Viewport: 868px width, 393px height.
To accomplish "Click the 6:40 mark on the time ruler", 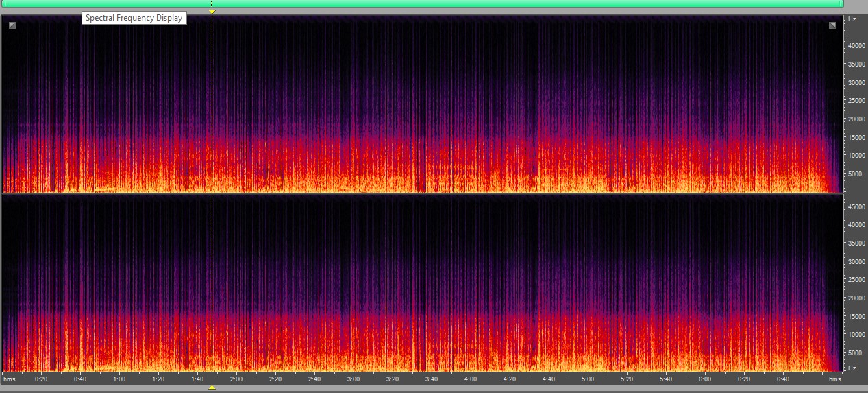I will coord(783,379).
